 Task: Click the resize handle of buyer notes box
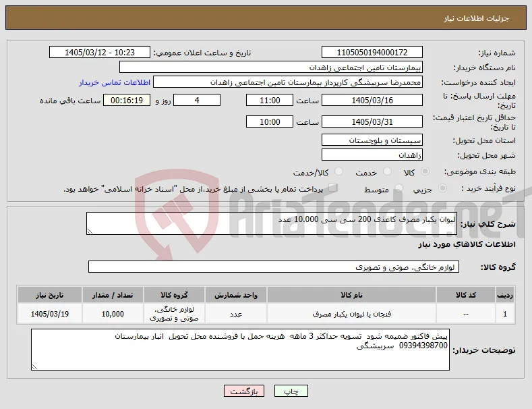[x=34, y=367]
